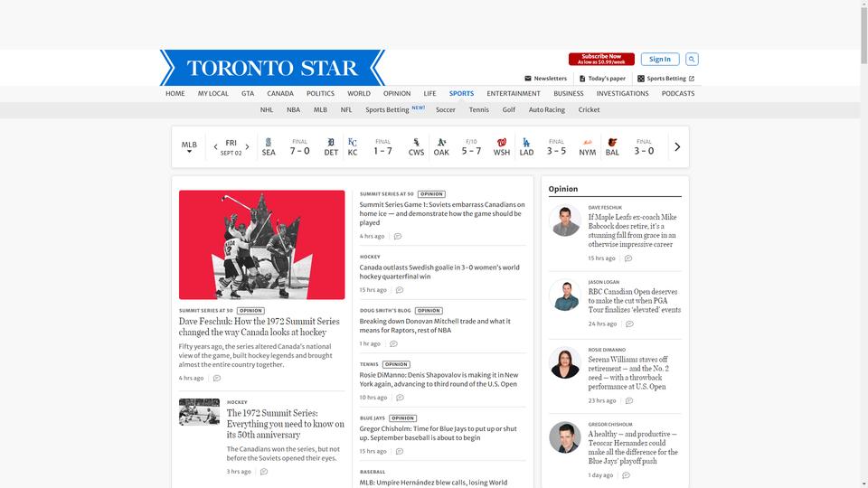Viewport: 868px width, 488px height.
Task: Open Serena Williams staves off retirement article
Action: pos(628,373)
